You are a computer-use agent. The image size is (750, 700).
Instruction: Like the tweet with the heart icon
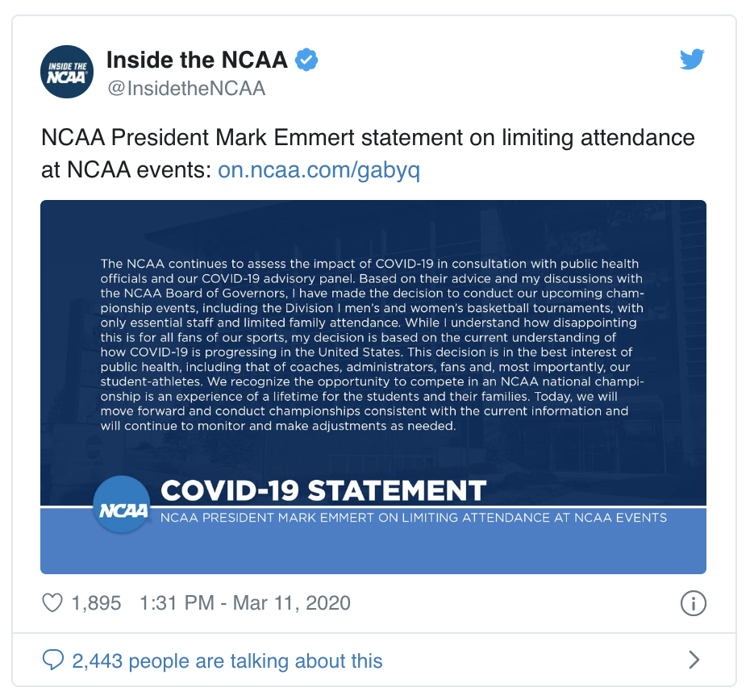[x=52, y=602]
